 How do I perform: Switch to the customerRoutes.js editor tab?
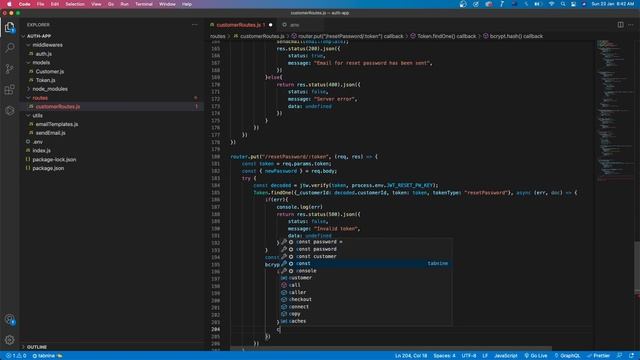point(241,25)
